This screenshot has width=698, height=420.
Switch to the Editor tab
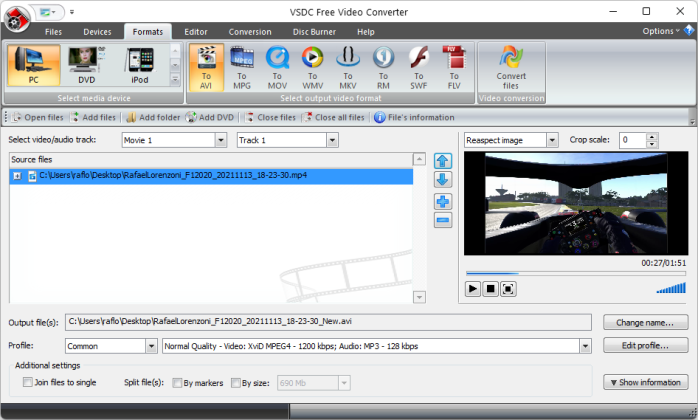[196, 32]
